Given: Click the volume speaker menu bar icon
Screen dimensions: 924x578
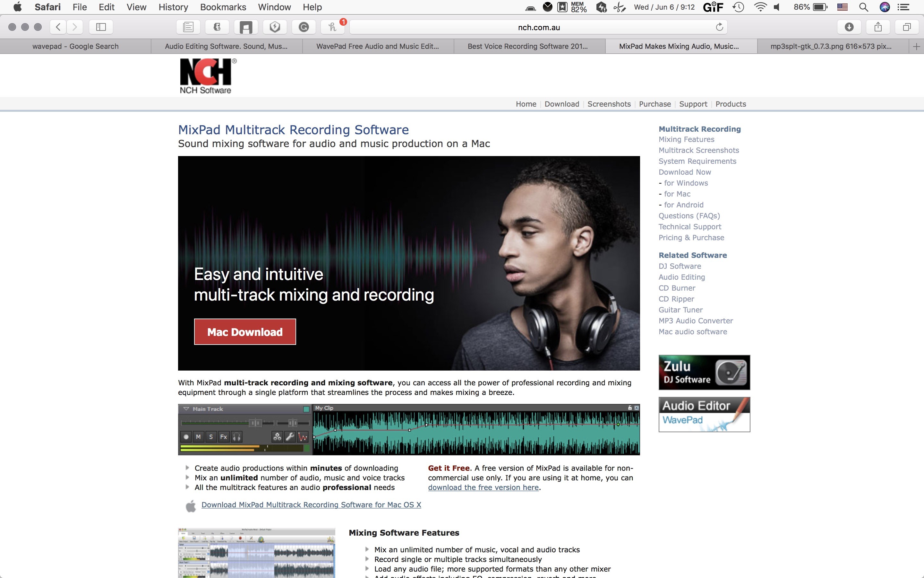Looking at the screenshot, I should (777, 7).
